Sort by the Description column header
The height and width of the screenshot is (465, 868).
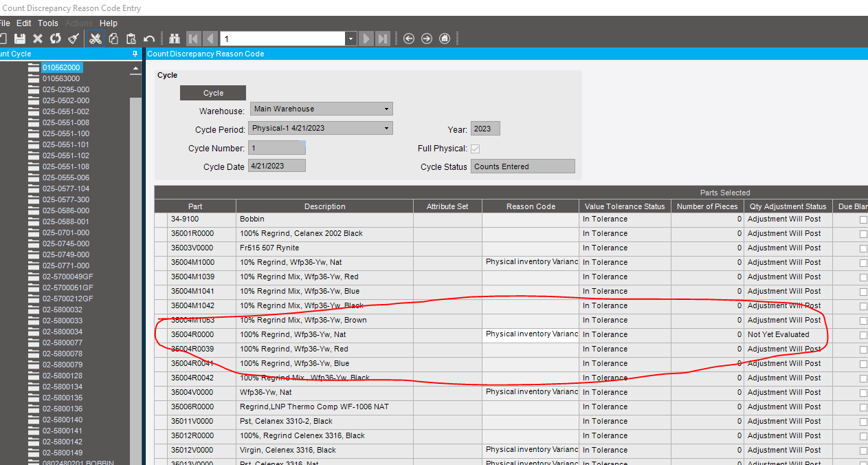325,206
